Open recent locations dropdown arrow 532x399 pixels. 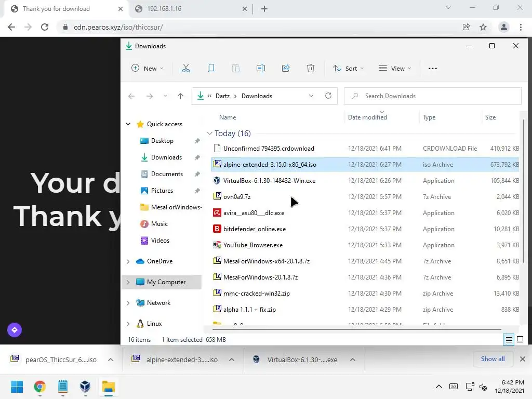165,96
